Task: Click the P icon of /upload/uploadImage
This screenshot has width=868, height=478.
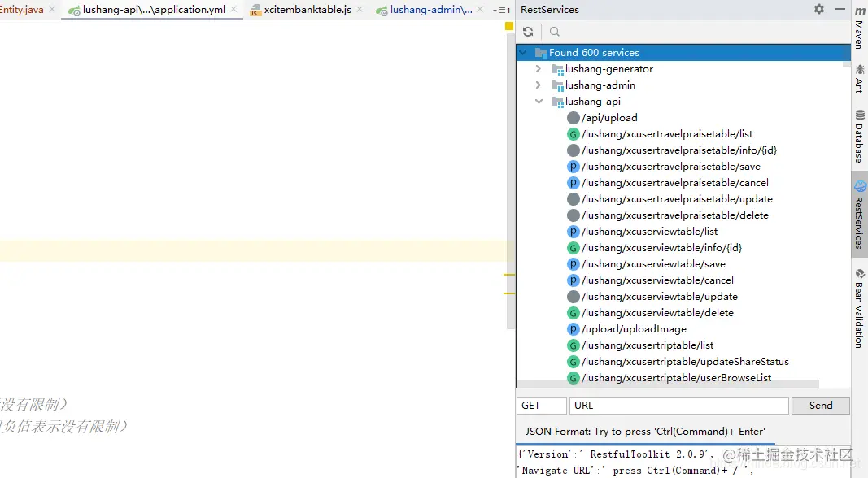Action: [x=574, y=329]
